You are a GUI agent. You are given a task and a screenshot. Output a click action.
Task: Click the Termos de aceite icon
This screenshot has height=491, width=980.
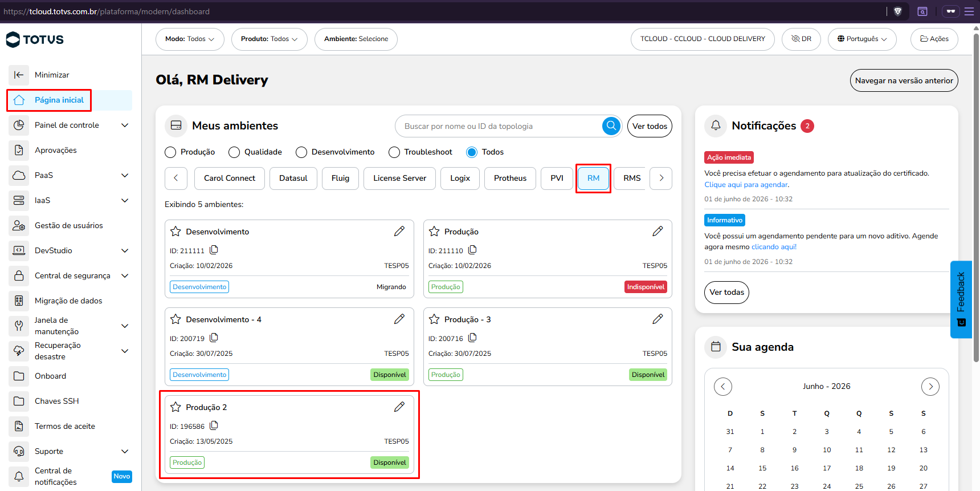pyautogui.click(x=19, y=426)
